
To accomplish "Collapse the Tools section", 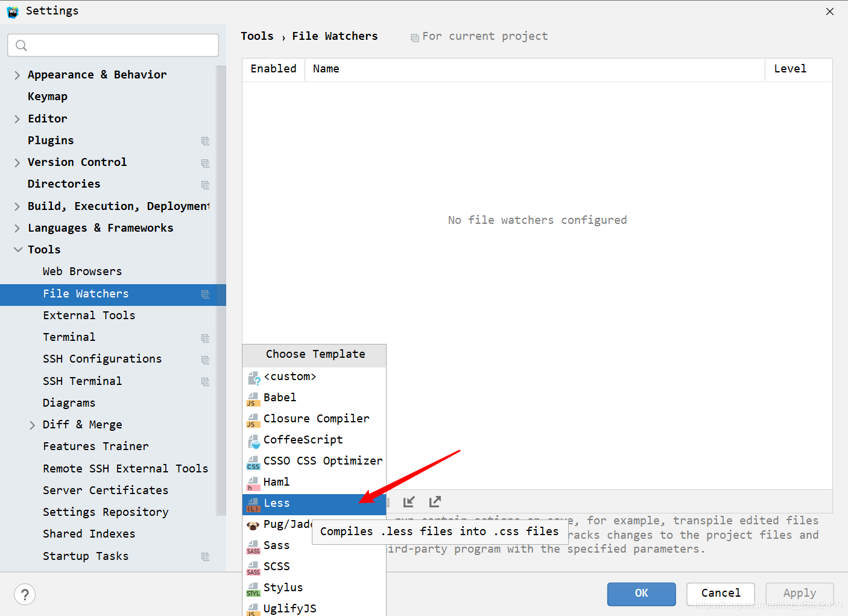I will [x=18, y=250].
